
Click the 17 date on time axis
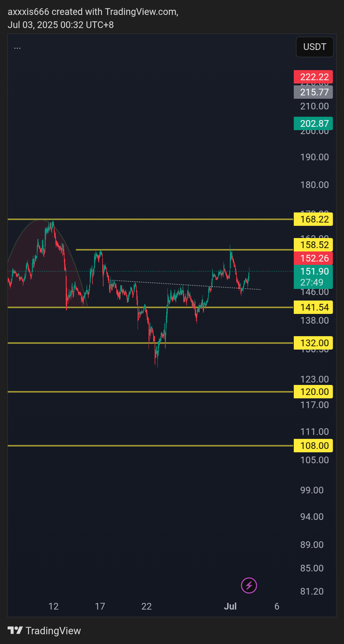(100, 606)
